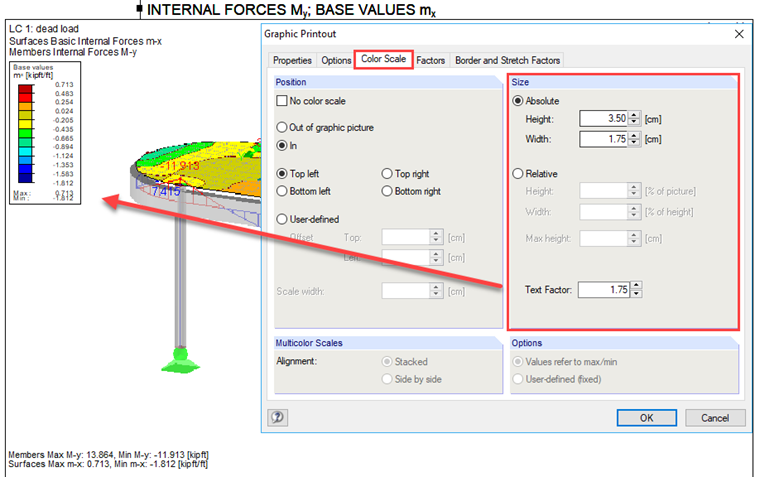Decrease Absolute Height with down arrow
Image resolution: width=760 pixels, height=477 pixels.
point(634,123)
